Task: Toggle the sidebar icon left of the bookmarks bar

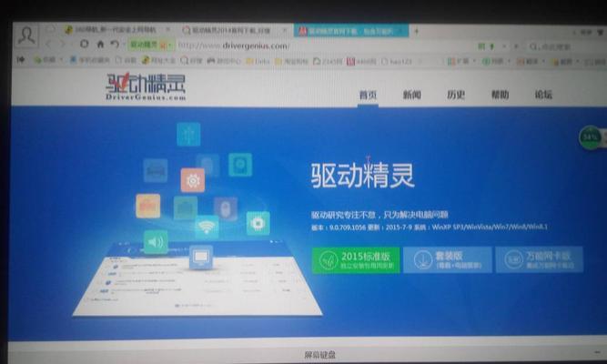Action: [21, 60]
